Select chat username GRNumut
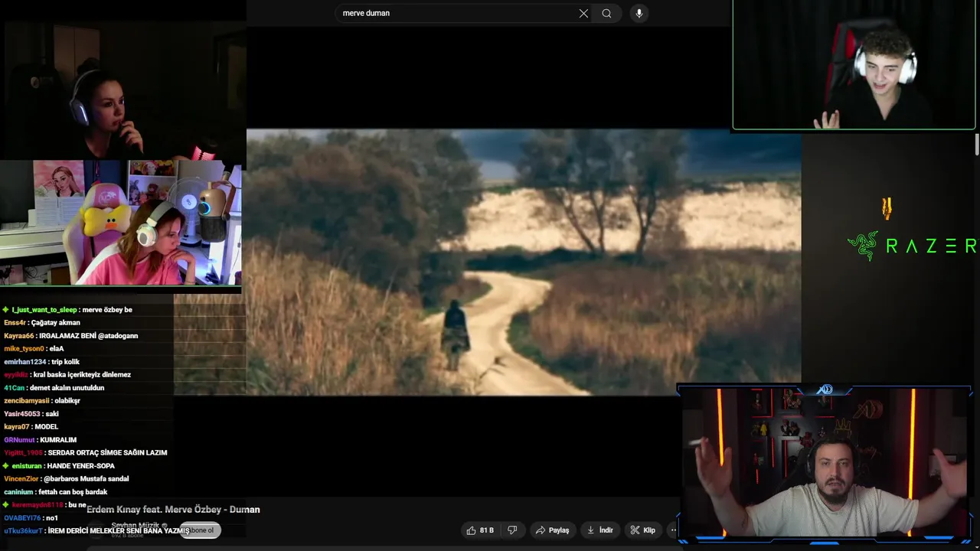This screenshot has width=980, height=551. coord(19,440)
